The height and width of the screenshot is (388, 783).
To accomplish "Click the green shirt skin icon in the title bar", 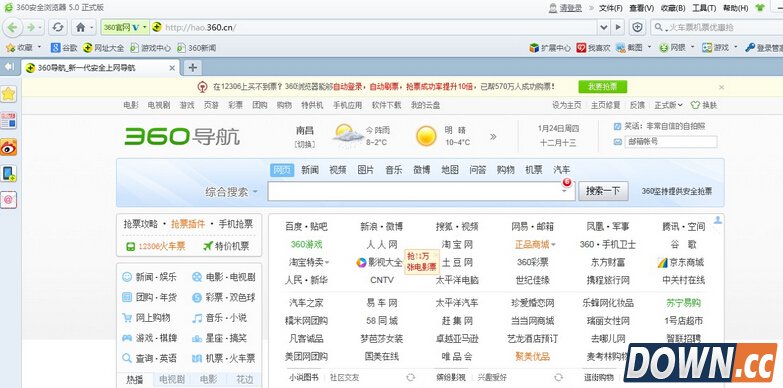I will [760, 7].
